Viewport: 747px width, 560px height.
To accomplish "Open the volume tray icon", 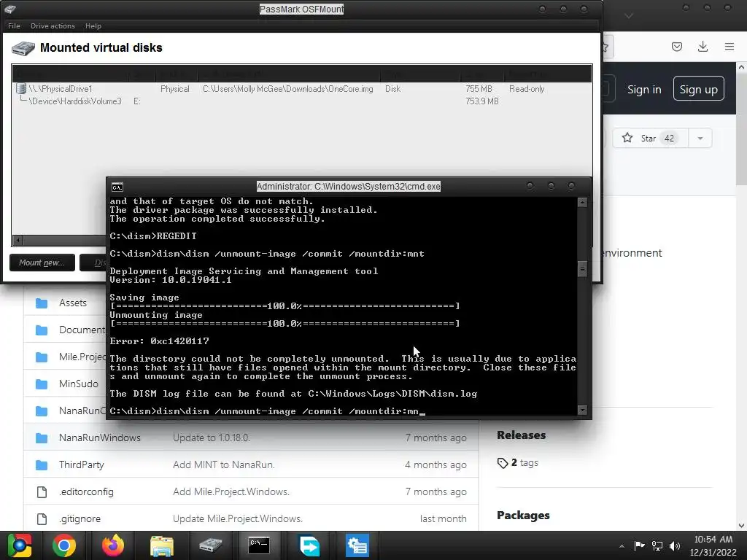I will (675, 545).
